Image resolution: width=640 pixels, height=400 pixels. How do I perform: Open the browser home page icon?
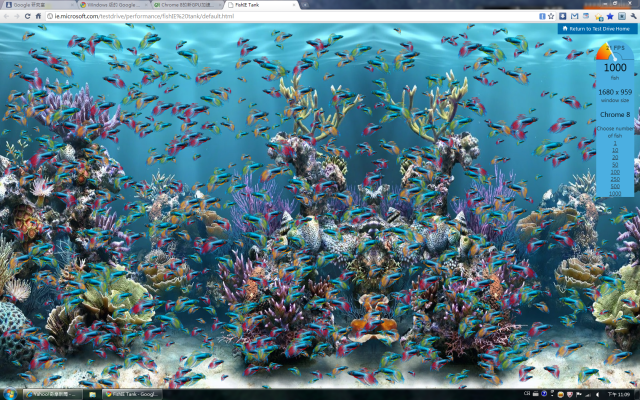coord(38,16)
